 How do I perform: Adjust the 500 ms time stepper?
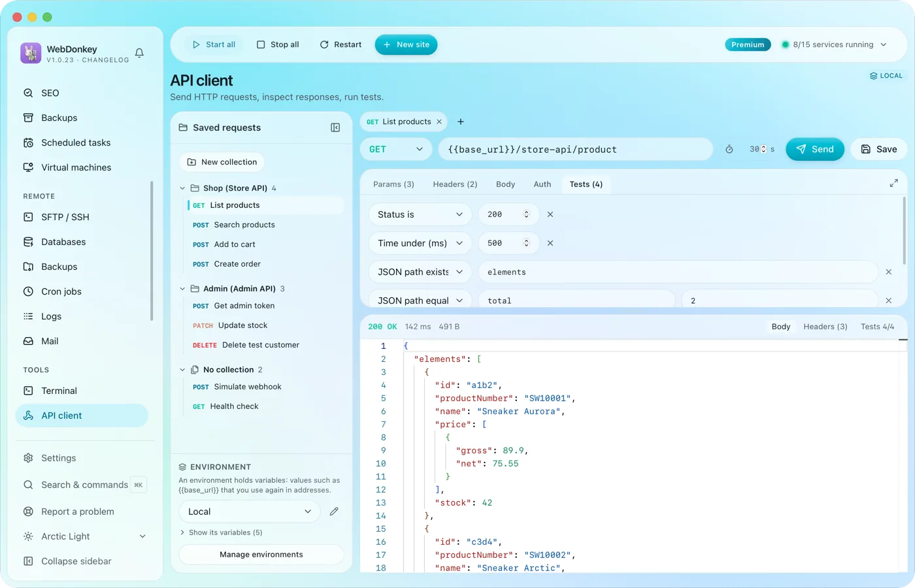[526, 243]
